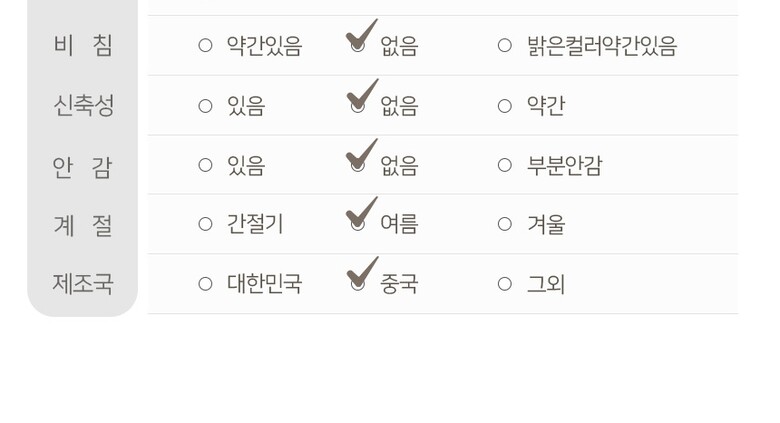Choose 그외 option for 제조국
780x423 pixels.
[x=505, y=284]
